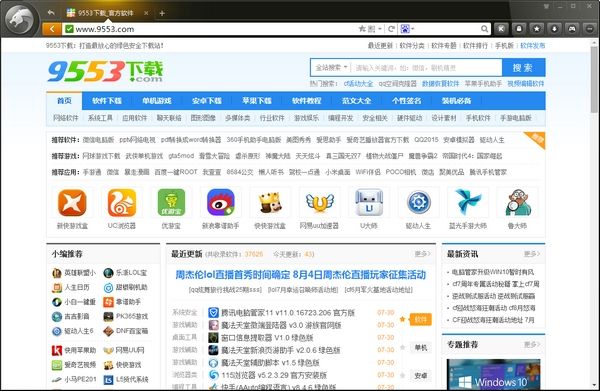
Task: Click the 周杰伦lol直播 headline link
Action: click(300, 274)
